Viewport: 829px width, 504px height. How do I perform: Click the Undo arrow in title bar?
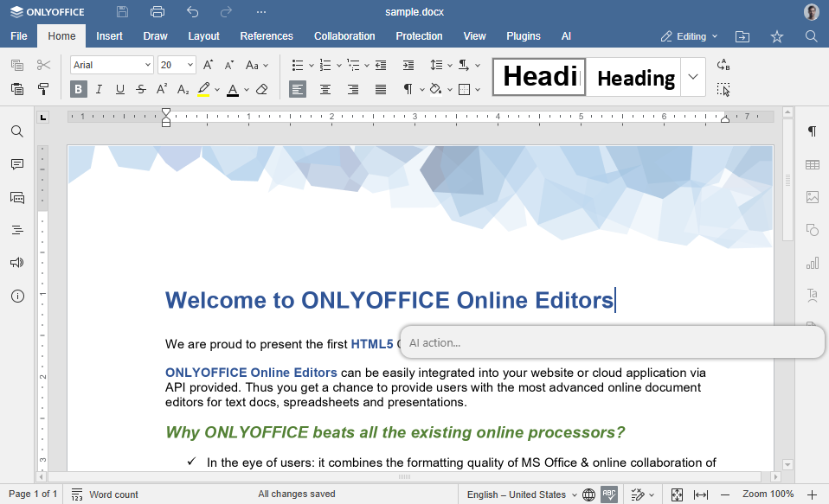(192, 12)
